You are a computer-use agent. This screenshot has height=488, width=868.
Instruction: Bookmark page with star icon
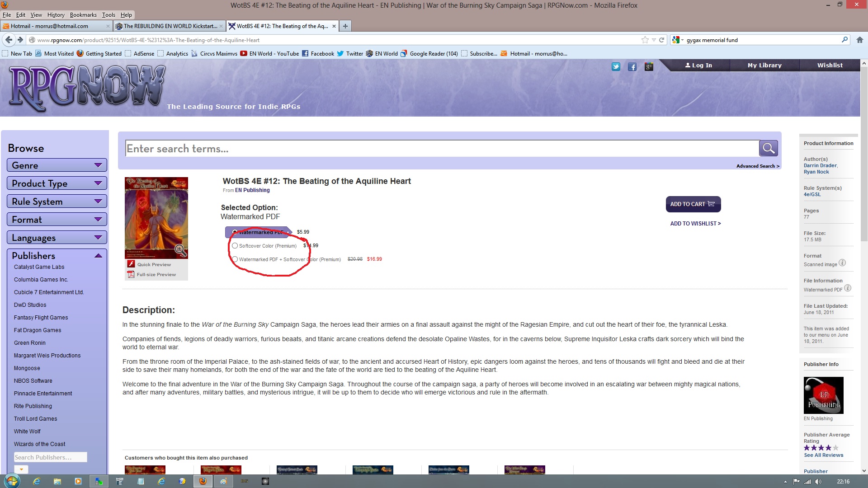645,40
